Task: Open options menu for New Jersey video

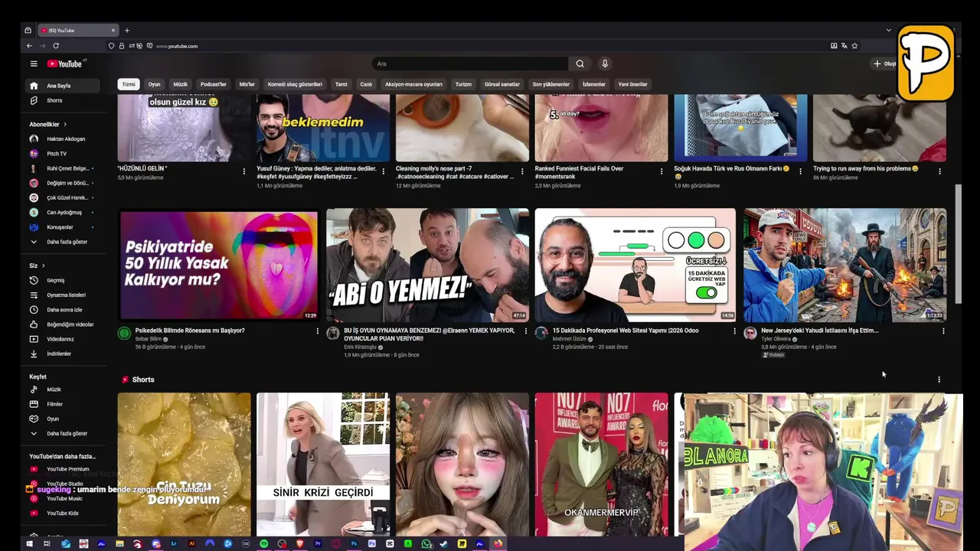Action: pyautogui.click(x=943, y=331)
